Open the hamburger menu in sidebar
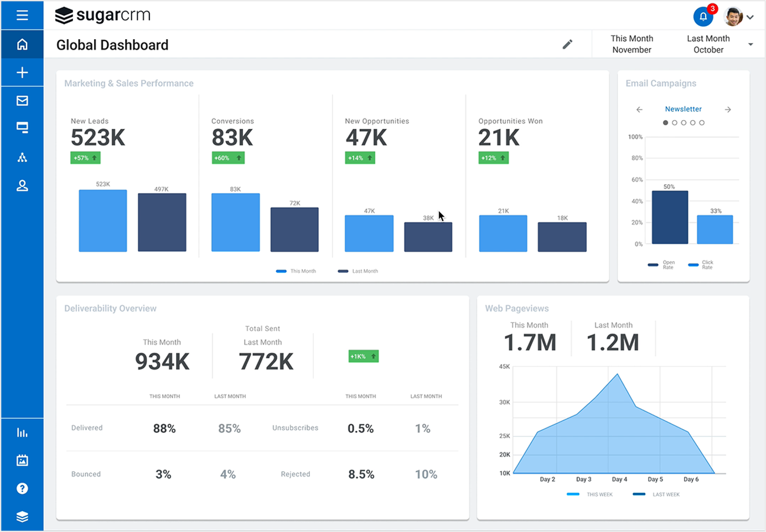The height and width of the screenshot is (532, 766). tap(22, 15)
